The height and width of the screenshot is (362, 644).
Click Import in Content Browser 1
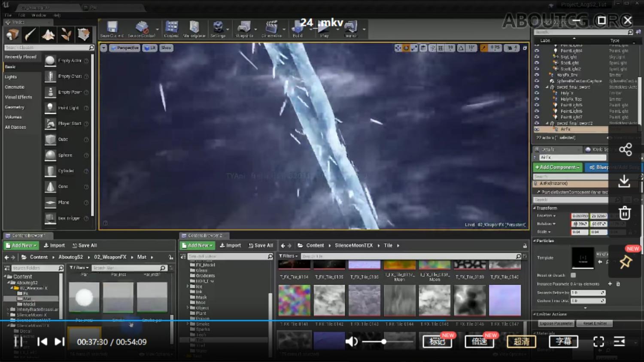54,245
